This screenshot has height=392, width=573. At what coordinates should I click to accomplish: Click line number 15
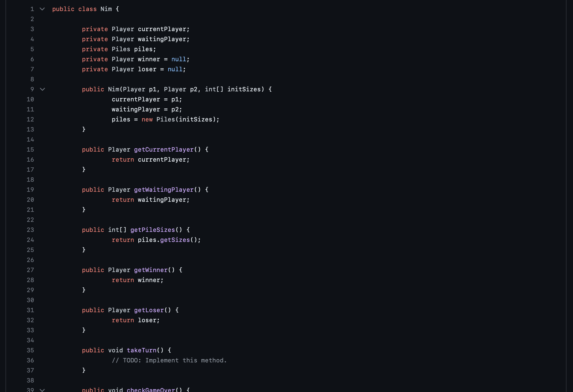pos(30,150)
